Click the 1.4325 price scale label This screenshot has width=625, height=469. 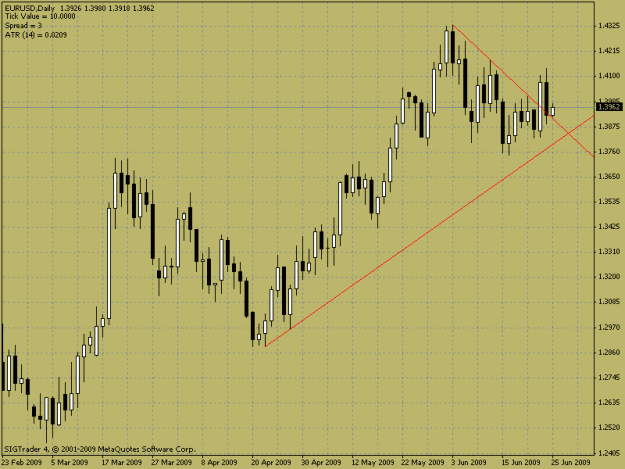[x=609, y=26]
